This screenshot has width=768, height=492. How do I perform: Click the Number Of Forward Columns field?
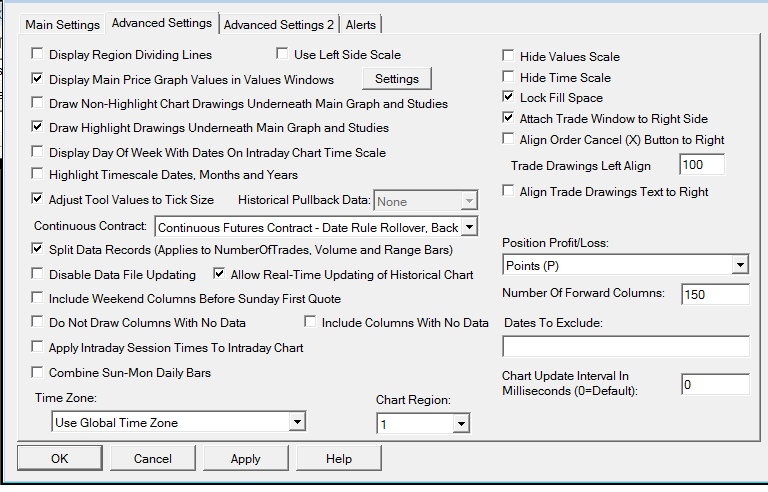(714, 294)
